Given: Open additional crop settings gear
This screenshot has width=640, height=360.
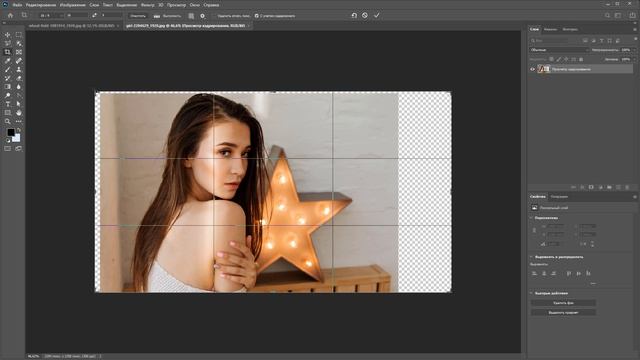Looking at the screenshot, I should [x=202, y=16].
